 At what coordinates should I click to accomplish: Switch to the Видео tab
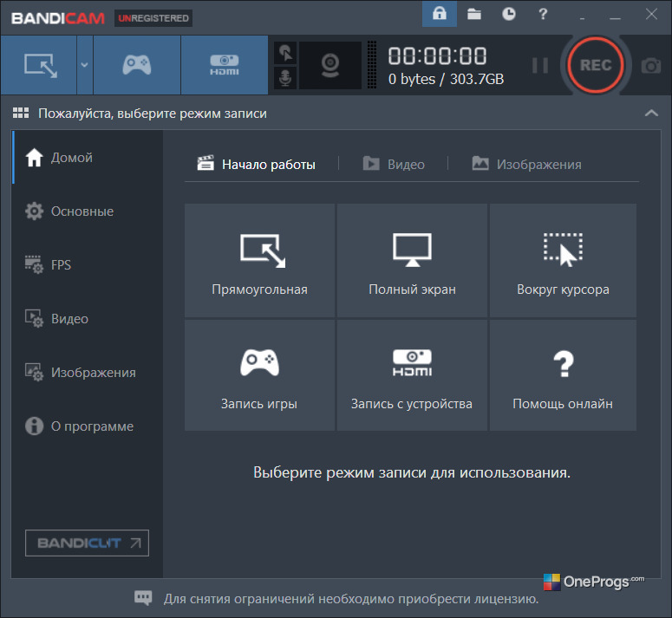click(394, 164)
